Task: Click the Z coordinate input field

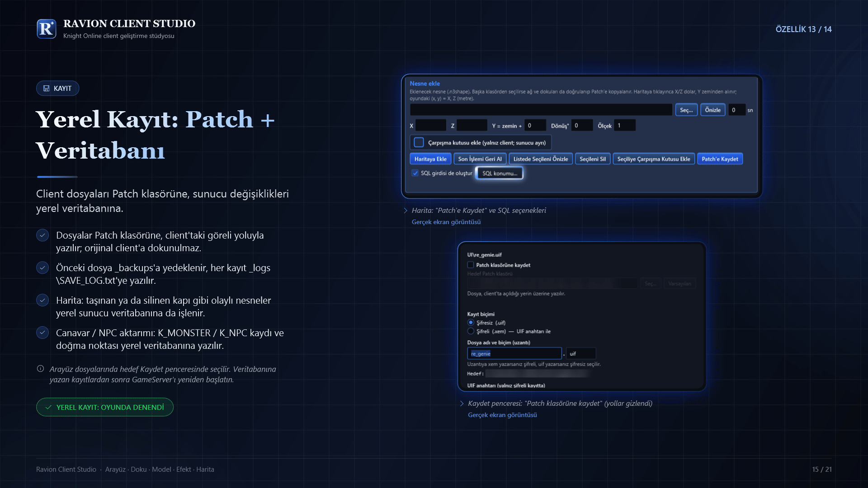Action: click(x=472, y=125)
